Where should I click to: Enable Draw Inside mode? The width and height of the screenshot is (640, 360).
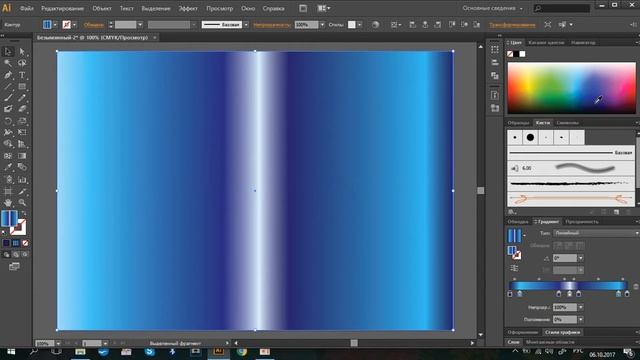(25, 254)
